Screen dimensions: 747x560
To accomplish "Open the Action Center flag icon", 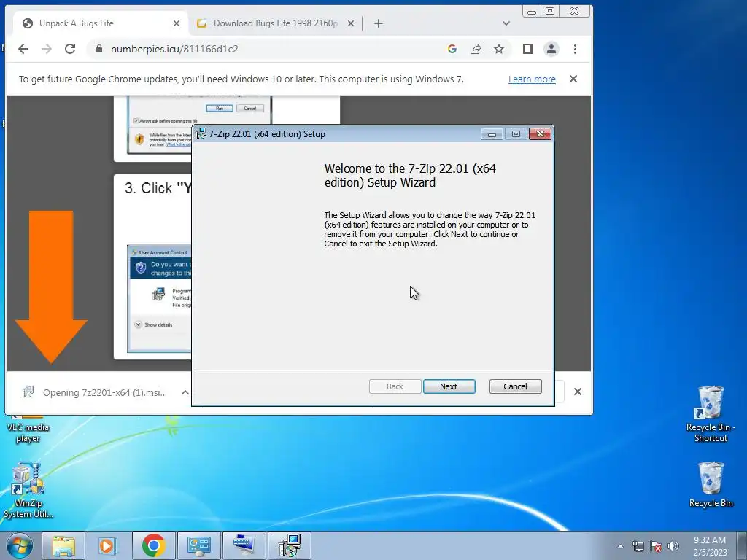I will pos(656,546).
